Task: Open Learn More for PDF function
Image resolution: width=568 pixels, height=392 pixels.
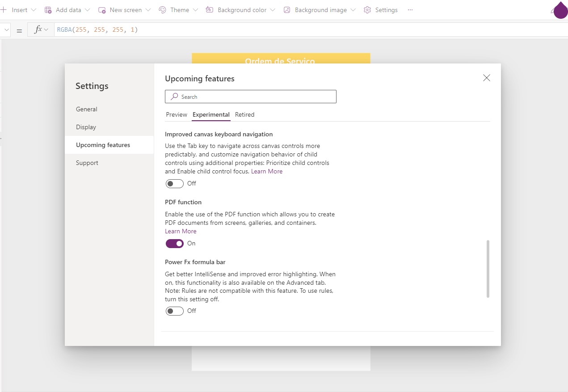Action: coord(181,231)
